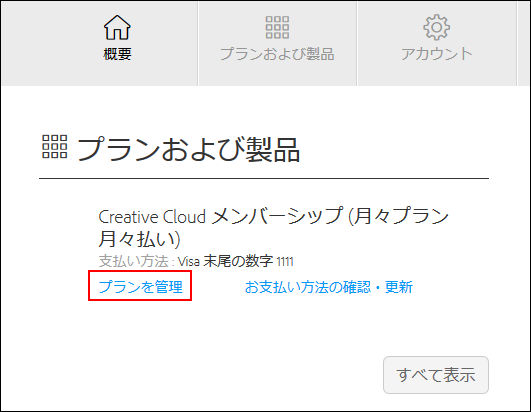531x412 pixels.
Task: Click the grid icon above プランおよび製品 tab
Action: point(277,27)
